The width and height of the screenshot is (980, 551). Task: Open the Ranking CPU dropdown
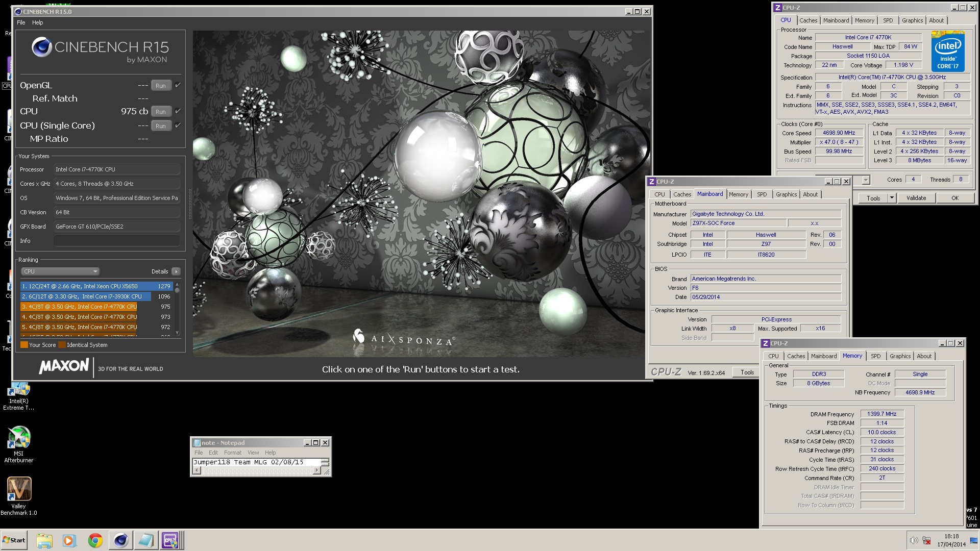pos(60,271)
